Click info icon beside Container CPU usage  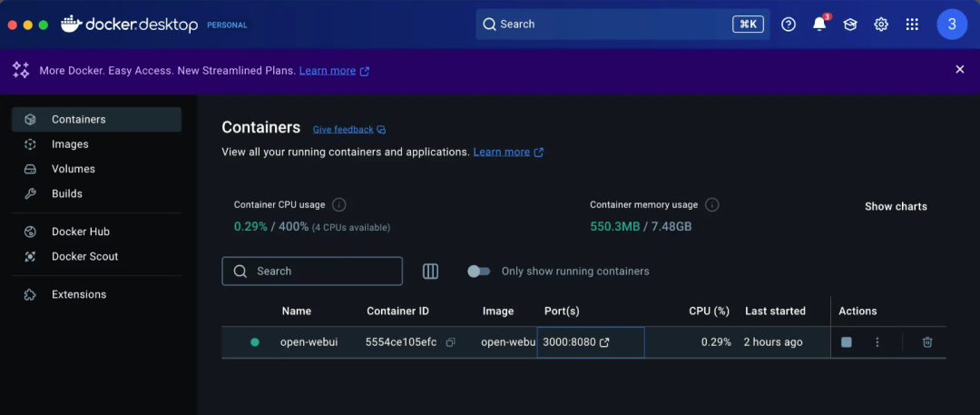coord(339,204)
